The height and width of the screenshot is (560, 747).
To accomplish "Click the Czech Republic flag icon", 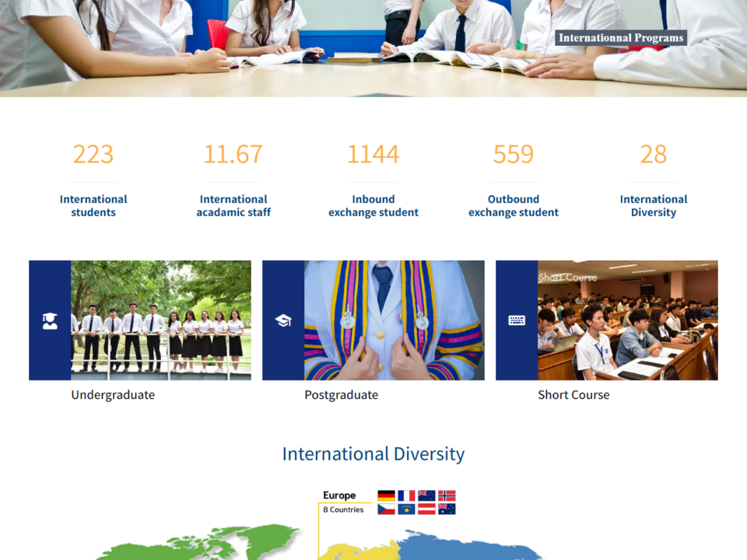I will click(x=387, y=509).
